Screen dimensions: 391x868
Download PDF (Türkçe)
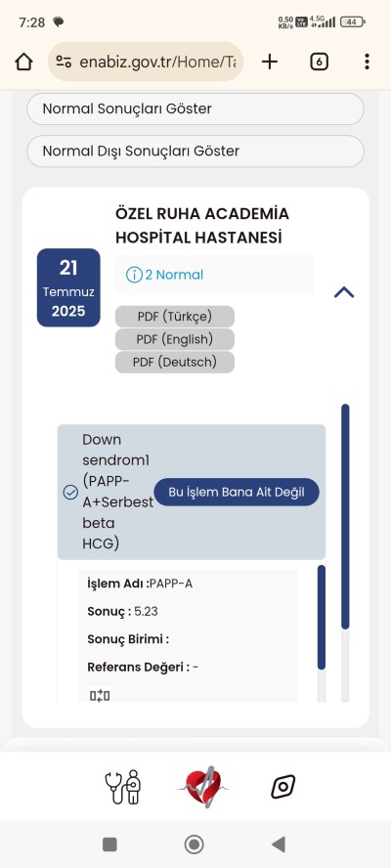click(x=175, y=318)
